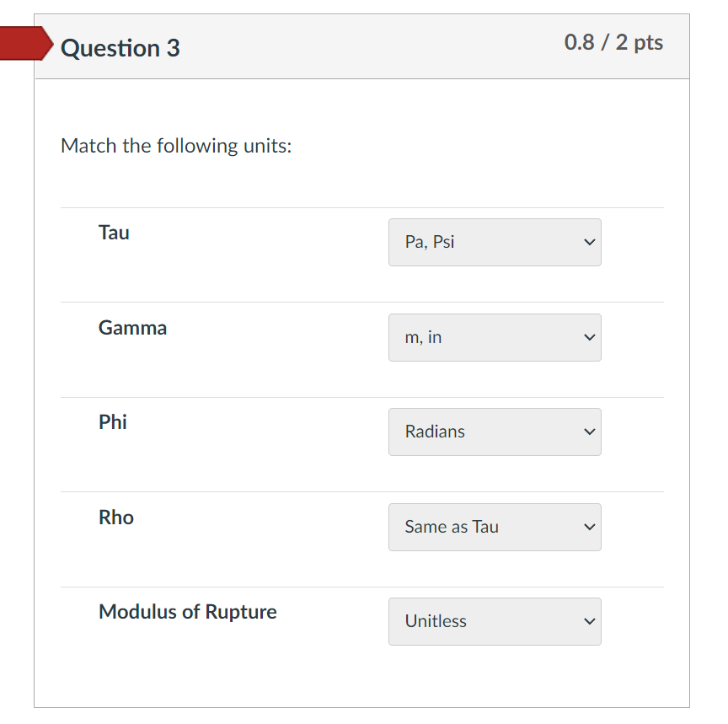728x724 pixels.
Task: Open the dropdown next to Modulus of Rupture
Action: 495,621
